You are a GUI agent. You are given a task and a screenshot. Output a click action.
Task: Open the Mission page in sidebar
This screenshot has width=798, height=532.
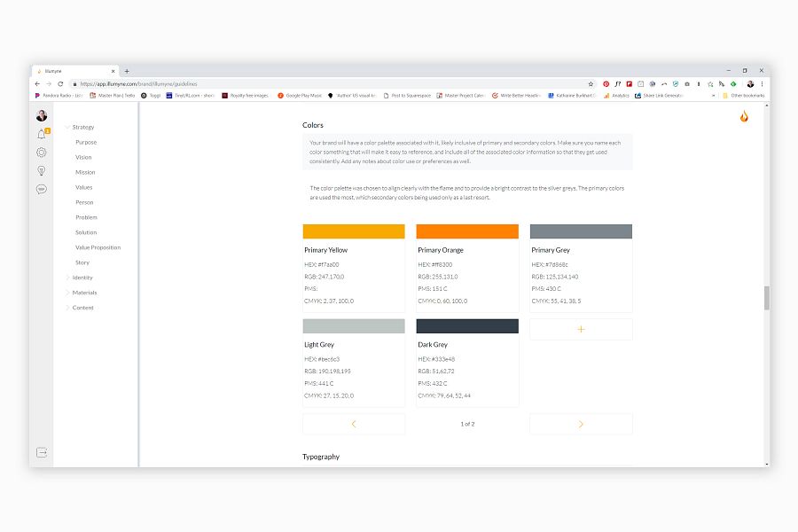[x=85, y=172]
